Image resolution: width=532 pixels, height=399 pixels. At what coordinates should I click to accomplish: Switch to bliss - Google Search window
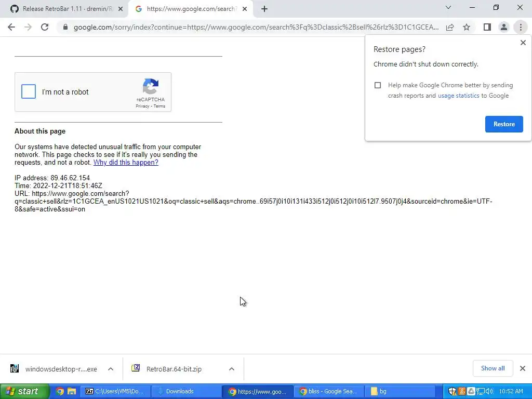pos(328,391)
